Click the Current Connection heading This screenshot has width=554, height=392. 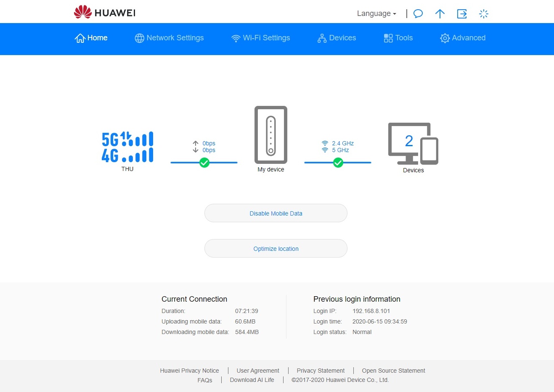[194, 299]
